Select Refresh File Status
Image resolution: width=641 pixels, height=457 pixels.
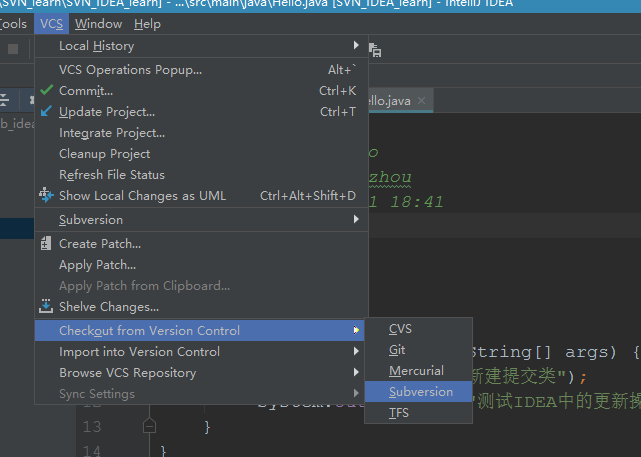click(202, 175)
